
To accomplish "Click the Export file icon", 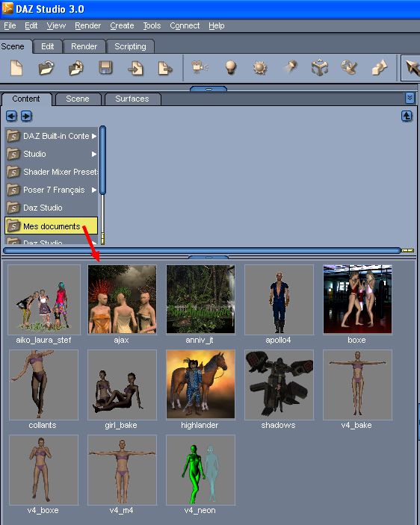I will pos(164,68).
